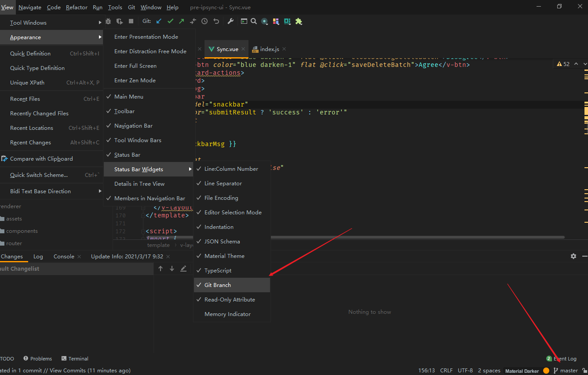Click warning triangle showing 52 problems

(563, 64)
